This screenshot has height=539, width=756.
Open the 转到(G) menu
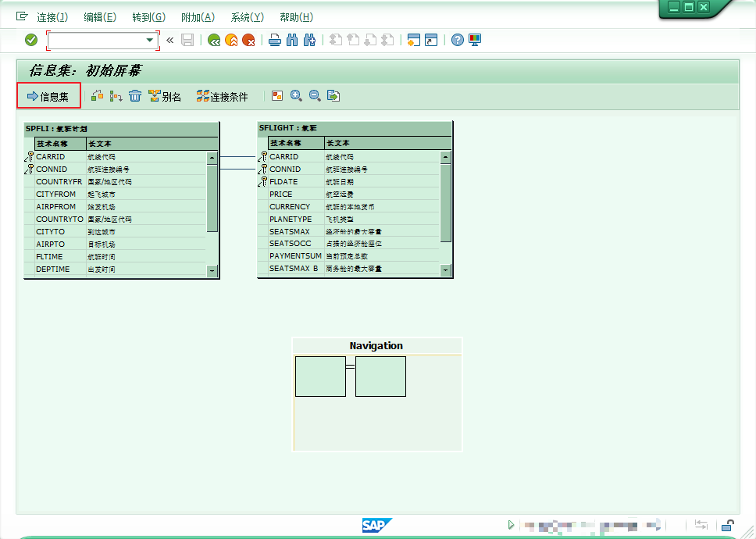coord(148,17)
